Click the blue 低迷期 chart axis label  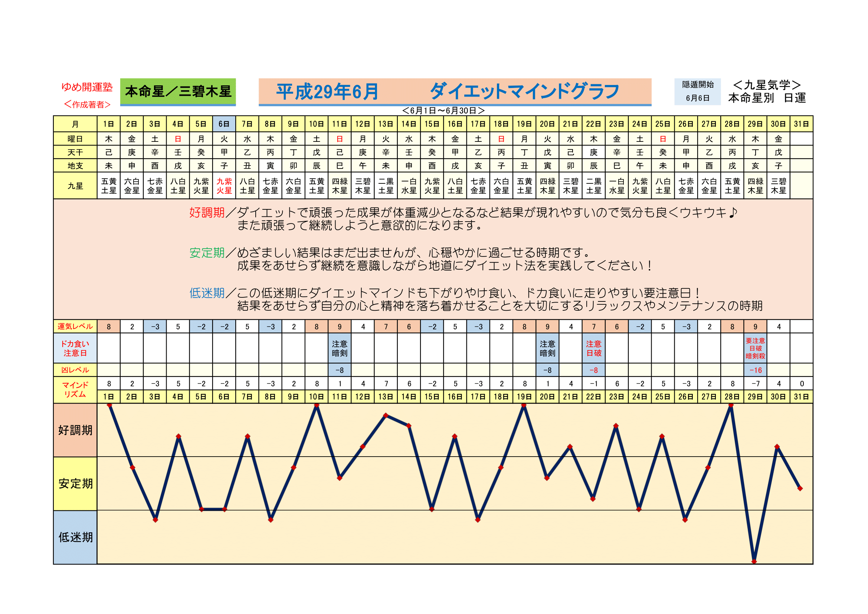tap(75, 537)
